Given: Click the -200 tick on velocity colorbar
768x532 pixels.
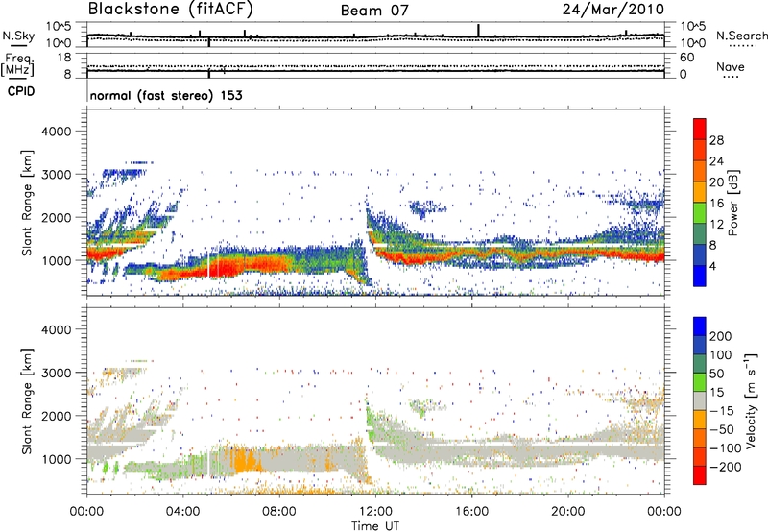Looking at the screenshot, I should 725,467.
